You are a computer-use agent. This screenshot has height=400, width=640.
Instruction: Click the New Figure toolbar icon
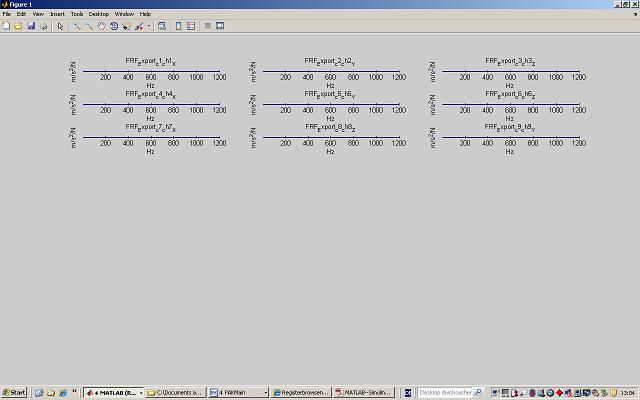pos(6,25)
